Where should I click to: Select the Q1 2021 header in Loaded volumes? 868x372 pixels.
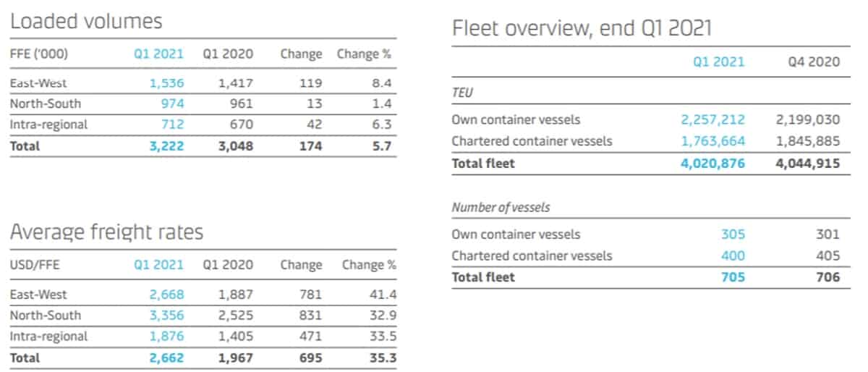click(159, 54)
